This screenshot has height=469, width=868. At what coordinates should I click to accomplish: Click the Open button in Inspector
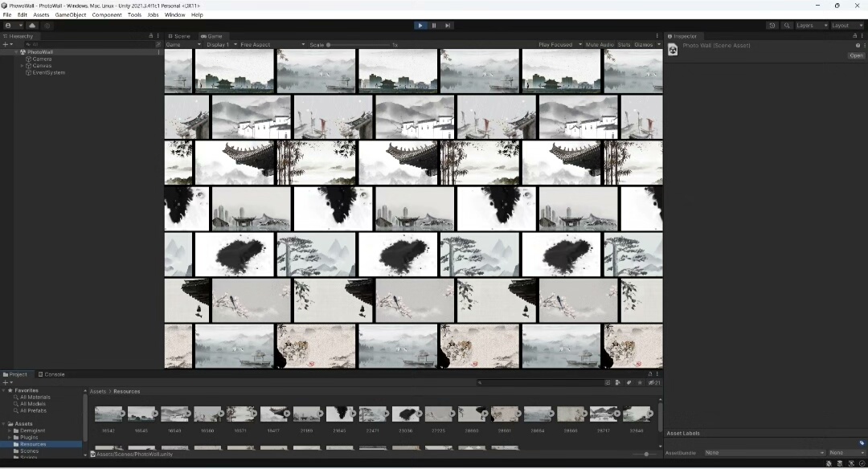[856, 55]
